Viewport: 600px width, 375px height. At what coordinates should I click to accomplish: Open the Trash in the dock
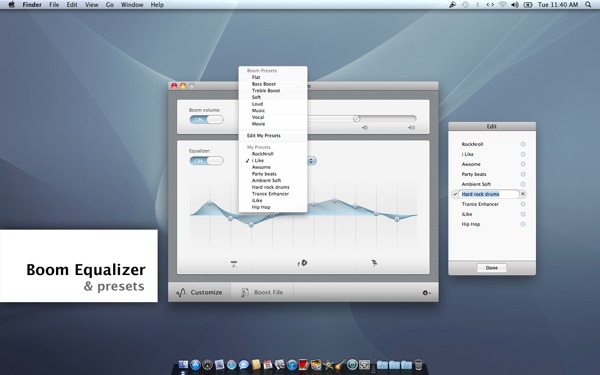(x=418, y=365)
